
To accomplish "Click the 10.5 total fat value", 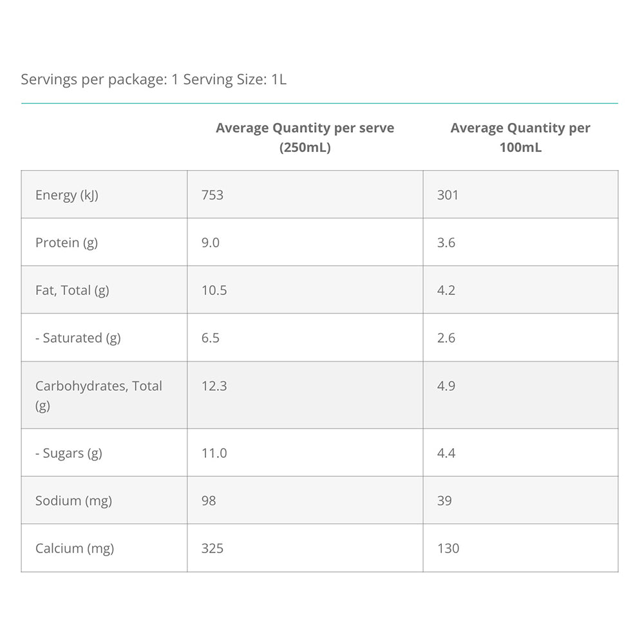I will click(214, 290).
